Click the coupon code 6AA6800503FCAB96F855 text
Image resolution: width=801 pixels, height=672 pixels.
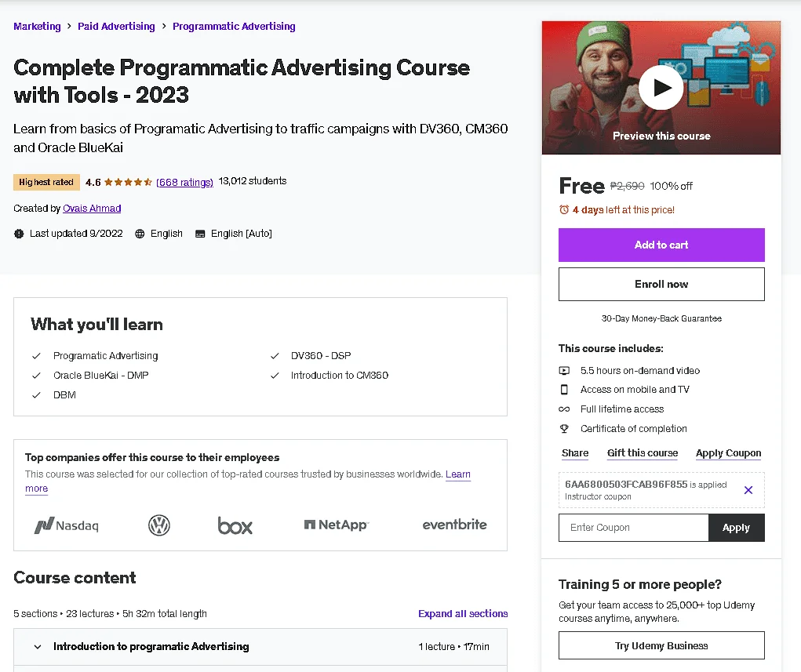pos(626,484)
